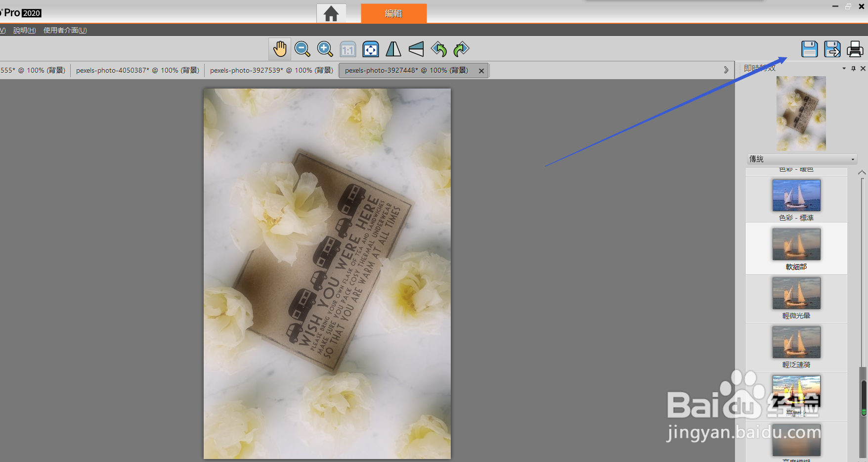
Task: Switch to pexels-photo-3927539 document tab
Action: coord(271,70)
